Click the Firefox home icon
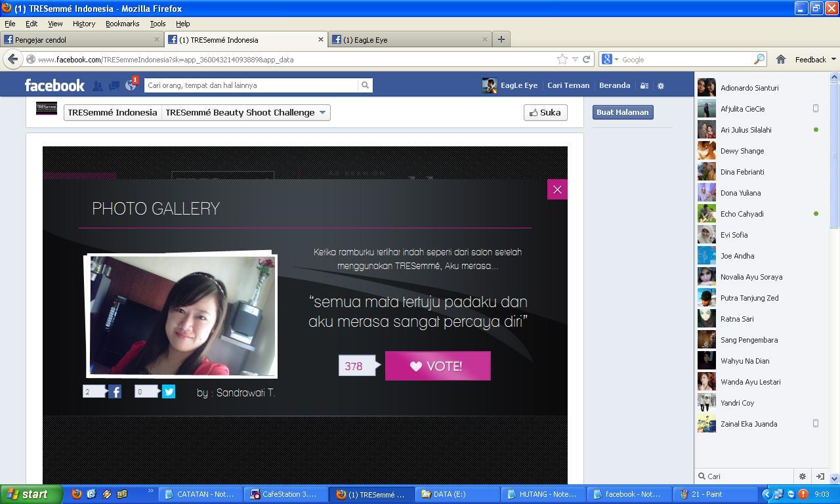 point(781,59)
